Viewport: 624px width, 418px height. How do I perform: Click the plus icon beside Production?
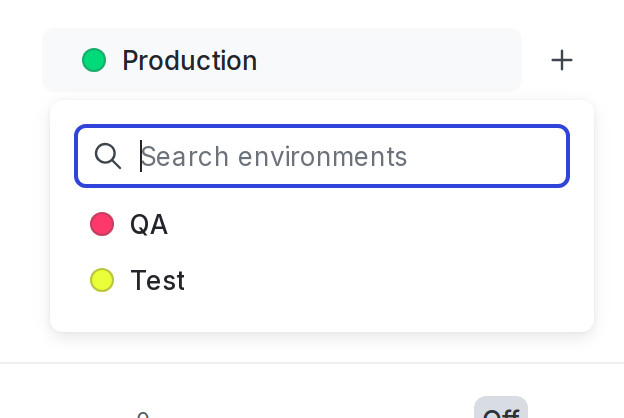(562, 61)
